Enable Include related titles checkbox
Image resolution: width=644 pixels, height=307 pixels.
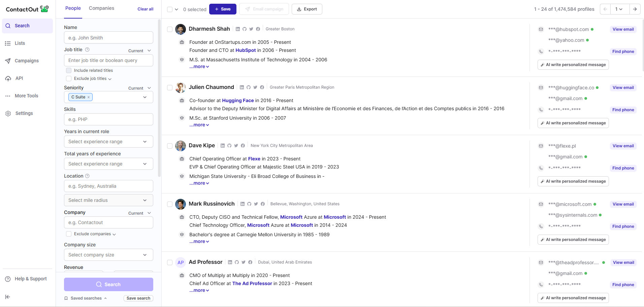pos(69,70)
